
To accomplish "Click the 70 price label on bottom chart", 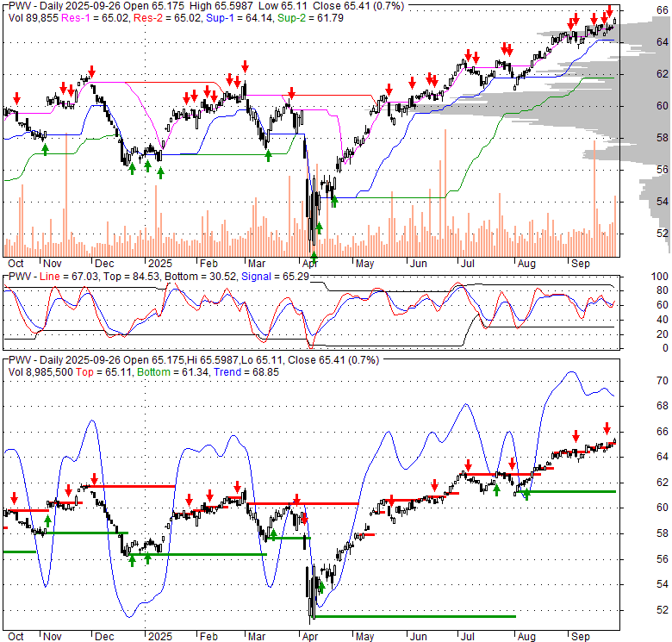I will pyautogui.click(x=663, y=381).
